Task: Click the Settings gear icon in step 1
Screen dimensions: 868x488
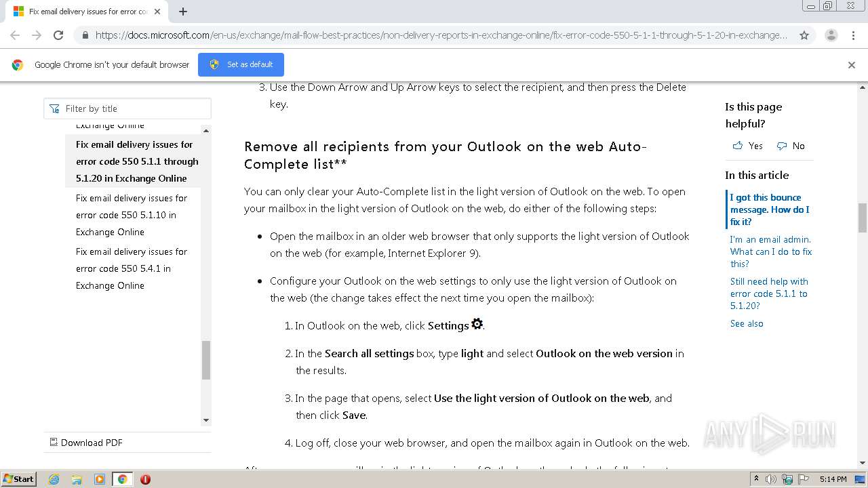Action: [x=477, y=324]
